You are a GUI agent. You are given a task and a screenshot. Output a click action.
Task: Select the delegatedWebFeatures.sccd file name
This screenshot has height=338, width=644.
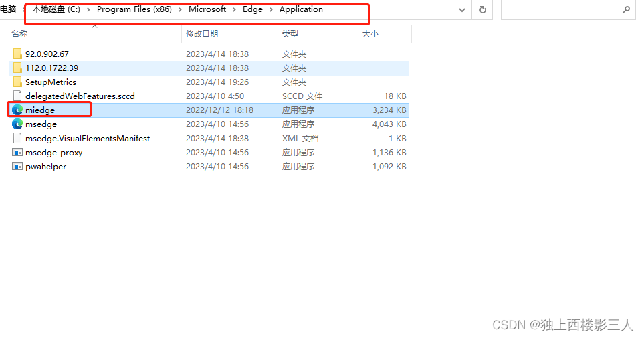click(x=80, y=96)
